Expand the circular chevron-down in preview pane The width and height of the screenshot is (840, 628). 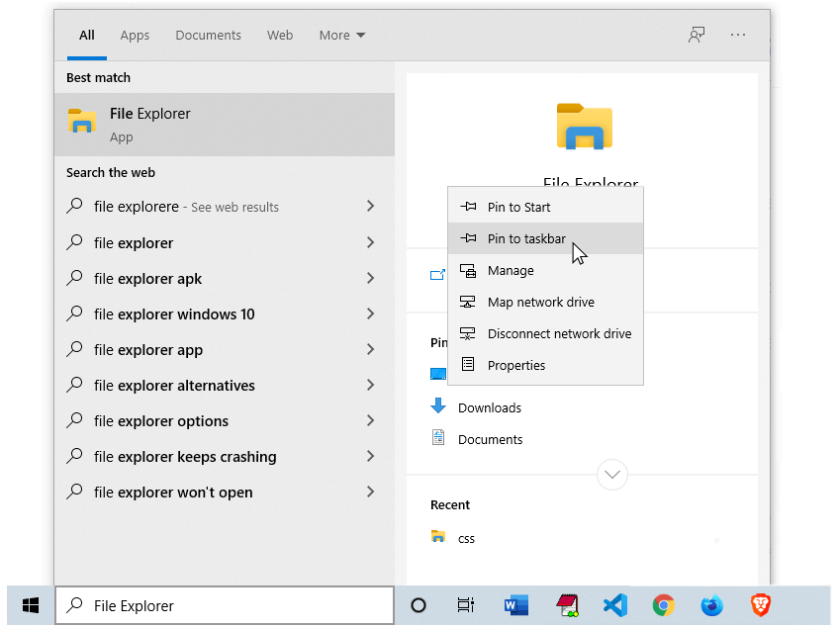pyautogui.click(x=611, y=475)
